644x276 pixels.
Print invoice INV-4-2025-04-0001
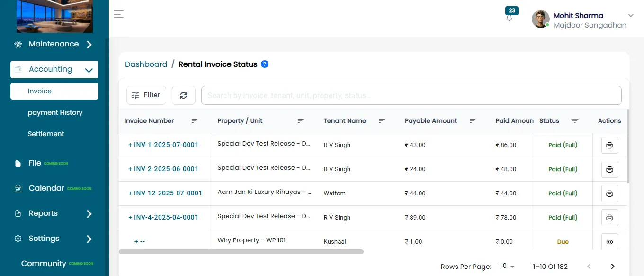(x=610, y=218)
